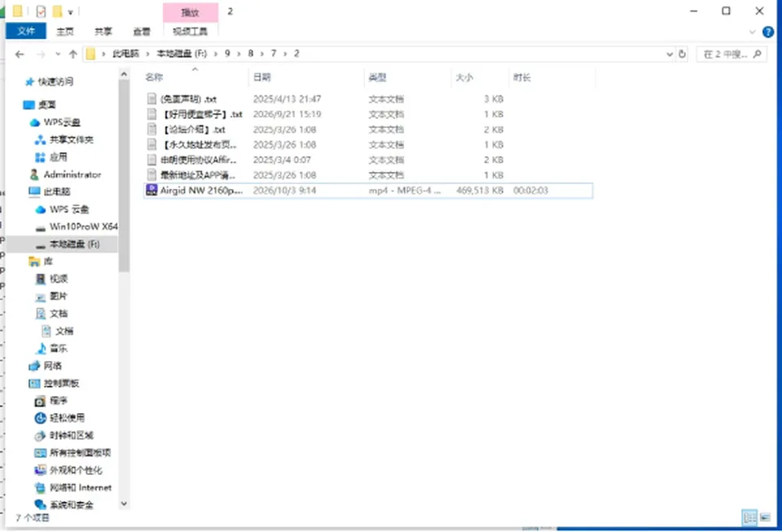Click the forward navigation arrow
782x532 pixels.
coord(41,55)
